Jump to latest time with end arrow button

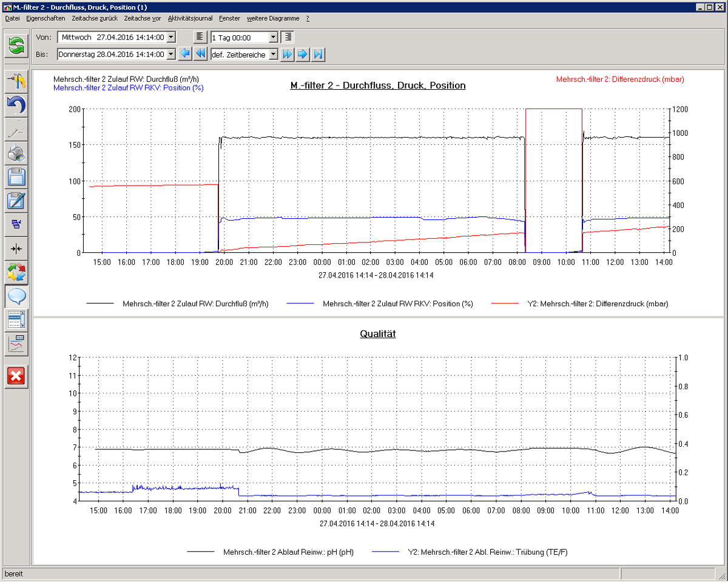pyautogui.click(x=318, y=55)
